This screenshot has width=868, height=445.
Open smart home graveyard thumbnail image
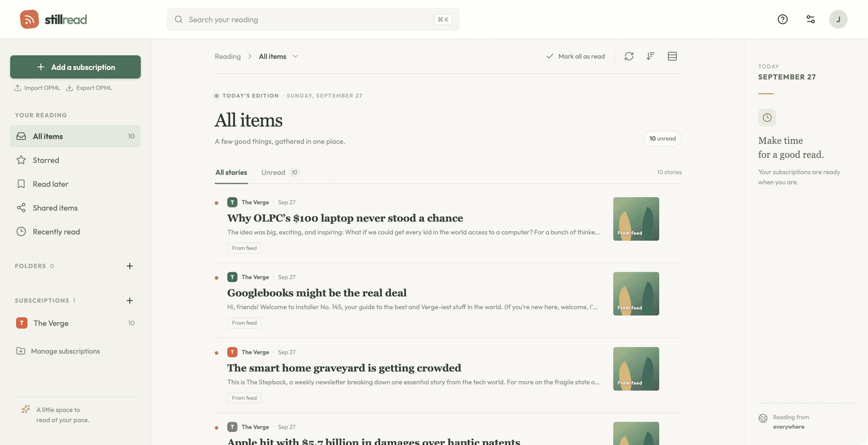636,369
